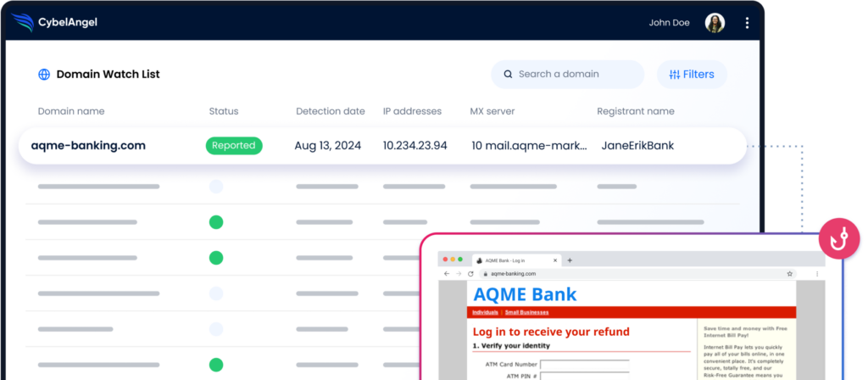Open the vertical three-dot menu

click(747, 23)
